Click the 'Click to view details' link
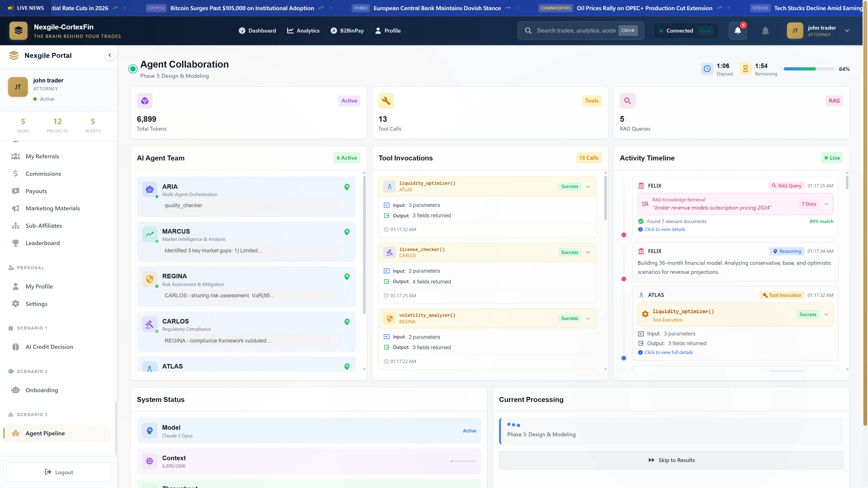This screenshot has width=868, height=488. (665, 229)
